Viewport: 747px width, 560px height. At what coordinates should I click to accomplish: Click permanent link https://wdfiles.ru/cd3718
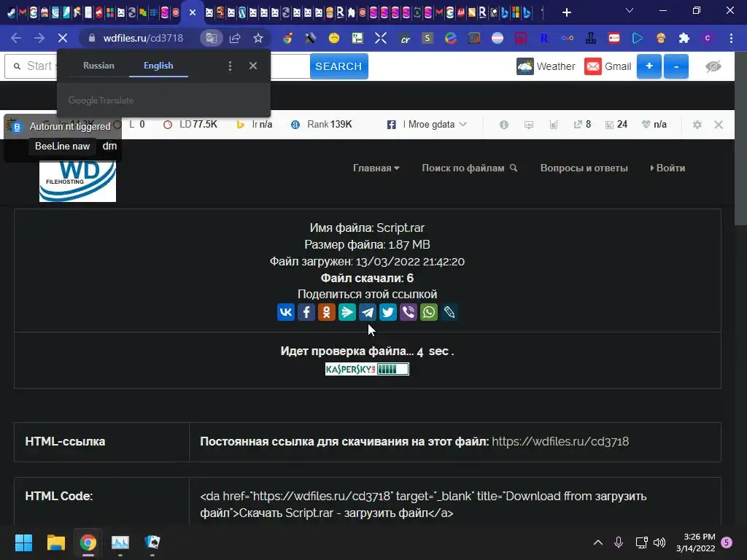[x=560, y=441]
